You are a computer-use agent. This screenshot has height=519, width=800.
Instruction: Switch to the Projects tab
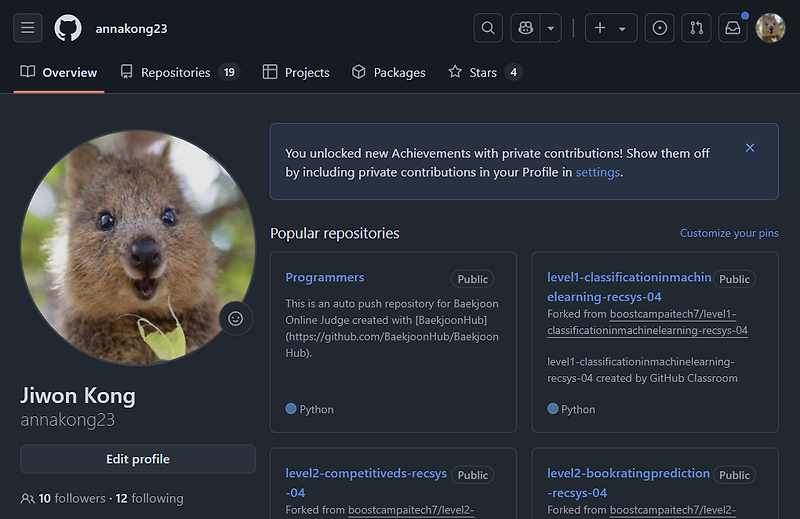pyautogui.click(x=296, y=72)
